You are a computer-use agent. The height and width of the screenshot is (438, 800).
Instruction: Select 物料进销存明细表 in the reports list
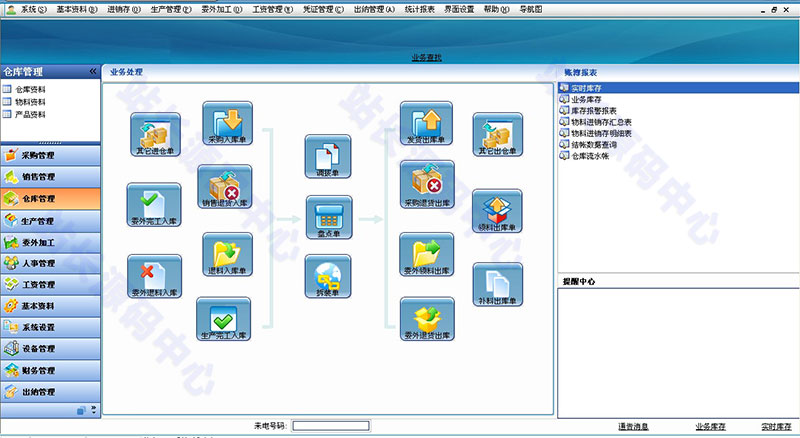point(602,133)
